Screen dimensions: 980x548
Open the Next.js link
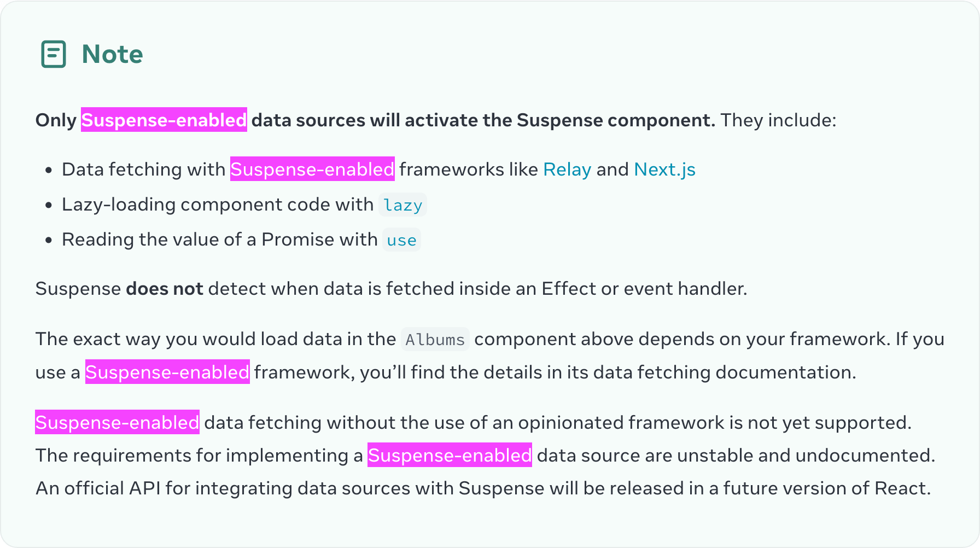coord(664,170)
